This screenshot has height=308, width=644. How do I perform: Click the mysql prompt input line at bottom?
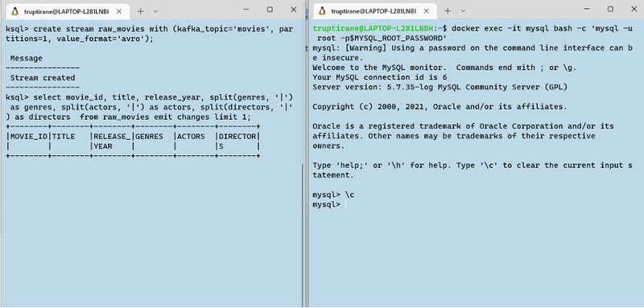click(x=329, y=204)
